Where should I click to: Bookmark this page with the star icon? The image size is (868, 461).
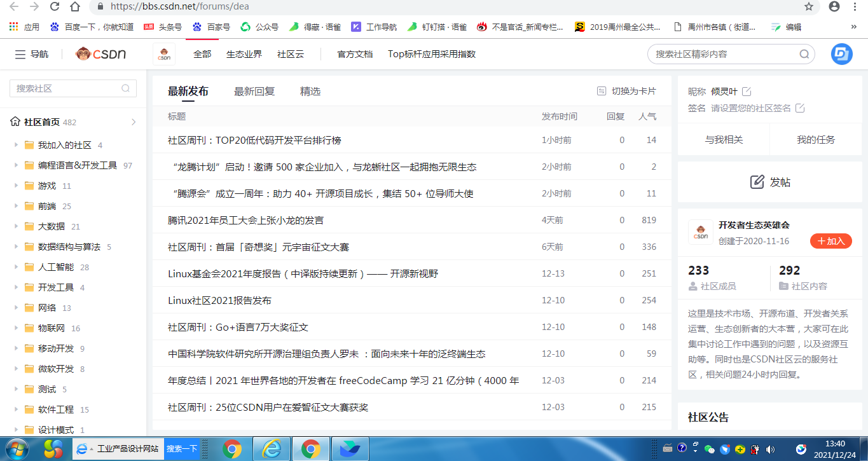point(809,7)
